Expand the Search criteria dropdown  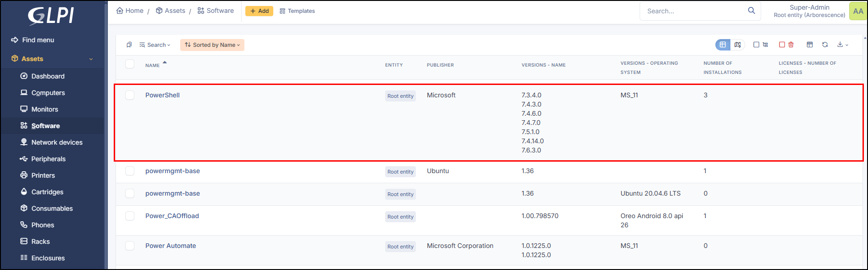point(155,45)
